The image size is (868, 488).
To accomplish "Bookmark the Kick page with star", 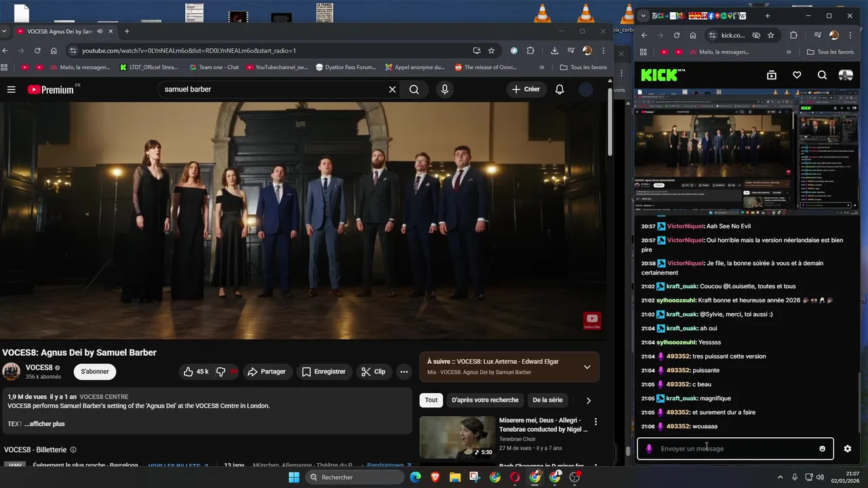I will [x=771, y=35].
